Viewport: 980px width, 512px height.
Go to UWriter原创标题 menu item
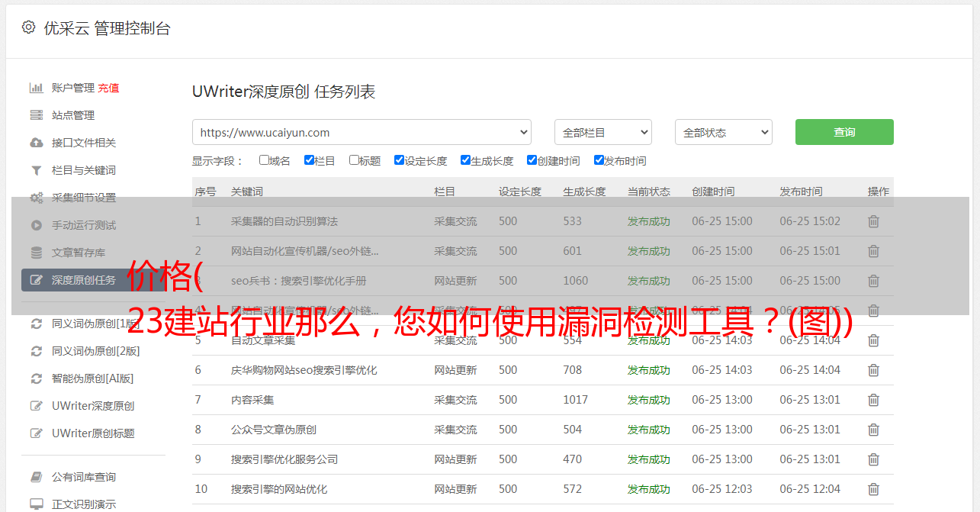click(93, 433)
